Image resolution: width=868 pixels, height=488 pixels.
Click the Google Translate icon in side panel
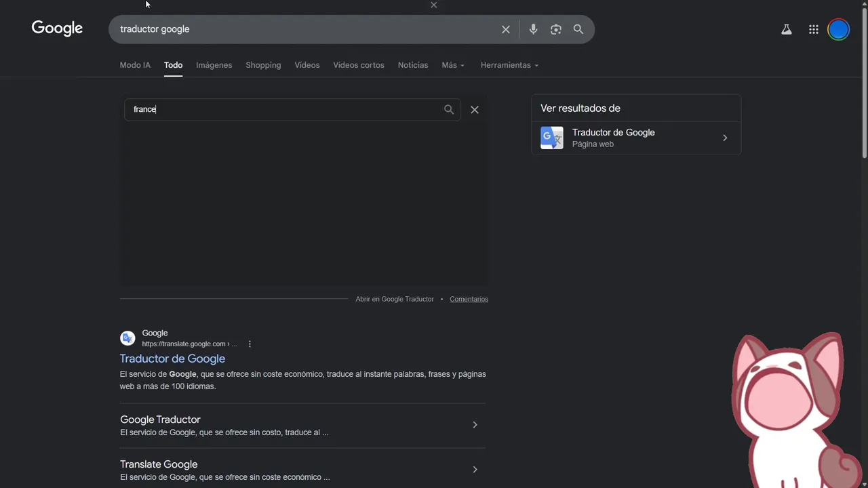pos(552,138)
